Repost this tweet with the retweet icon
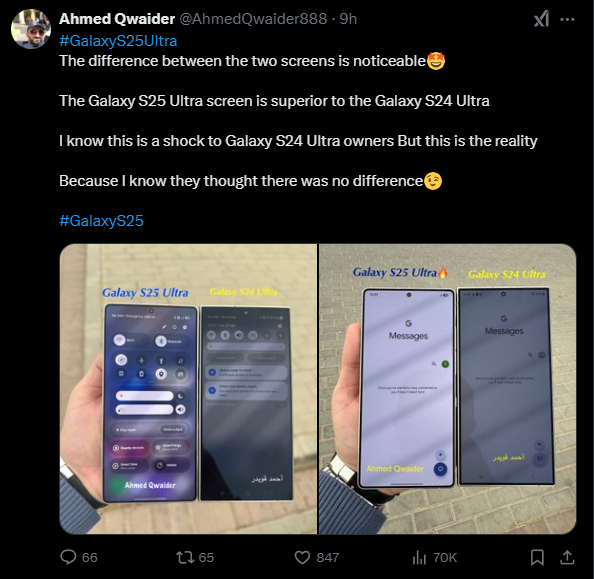Screen dimensions: 594x579 coord(185,557)
